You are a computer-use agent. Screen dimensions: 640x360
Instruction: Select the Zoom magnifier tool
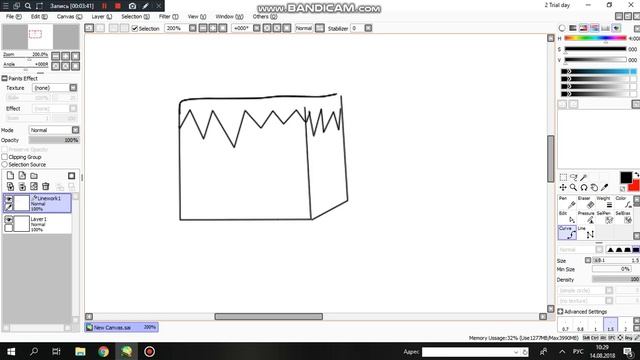click(573, 187)
